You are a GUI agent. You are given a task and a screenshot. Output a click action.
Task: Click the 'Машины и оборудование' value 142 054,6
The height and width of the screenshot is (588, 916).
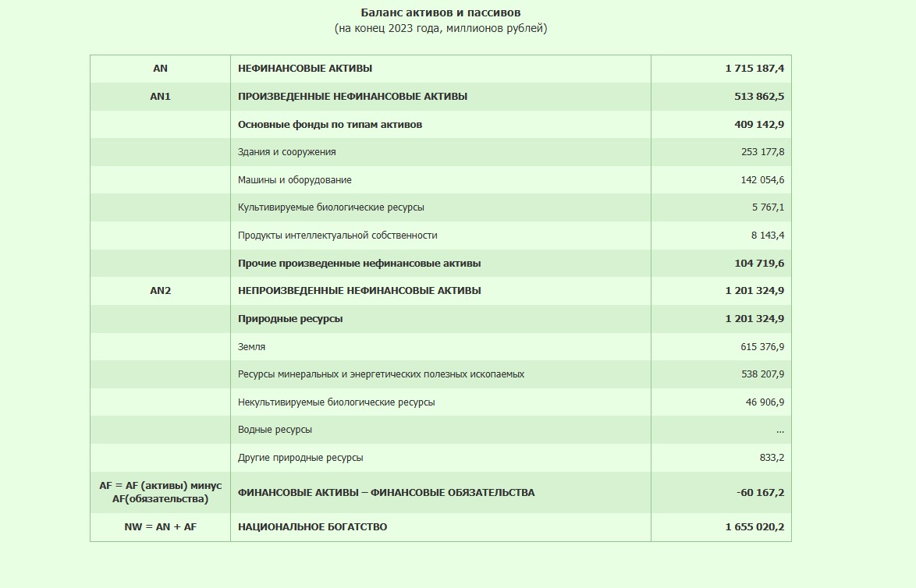click(762, 180)
